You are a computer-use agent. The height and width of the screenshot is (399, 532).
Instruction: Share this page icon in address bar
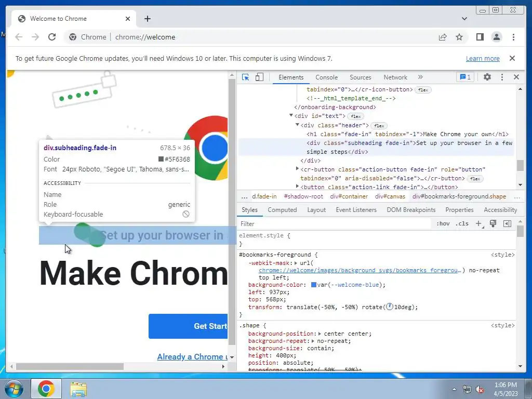443,37
